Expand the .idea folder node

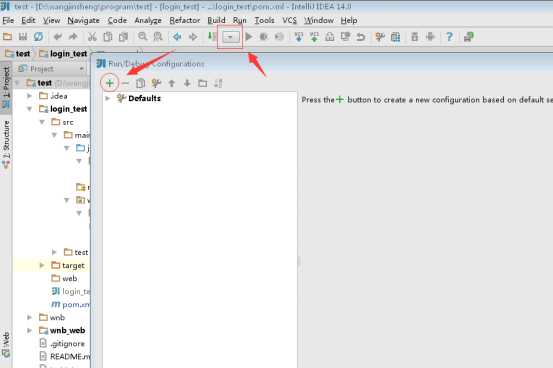pyautogui.click(x=30, y=96)
